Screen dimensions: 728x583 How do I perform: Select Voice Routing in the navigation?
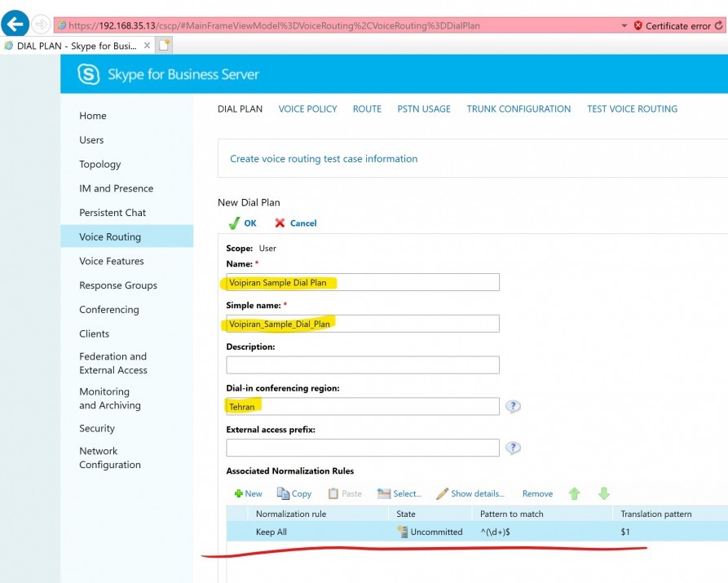(x=126, y=236)
